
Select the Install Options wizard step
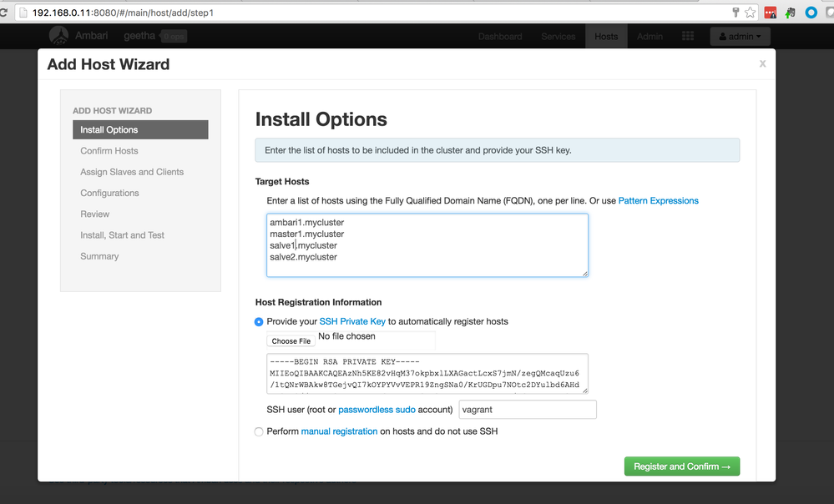pos(140,129)
